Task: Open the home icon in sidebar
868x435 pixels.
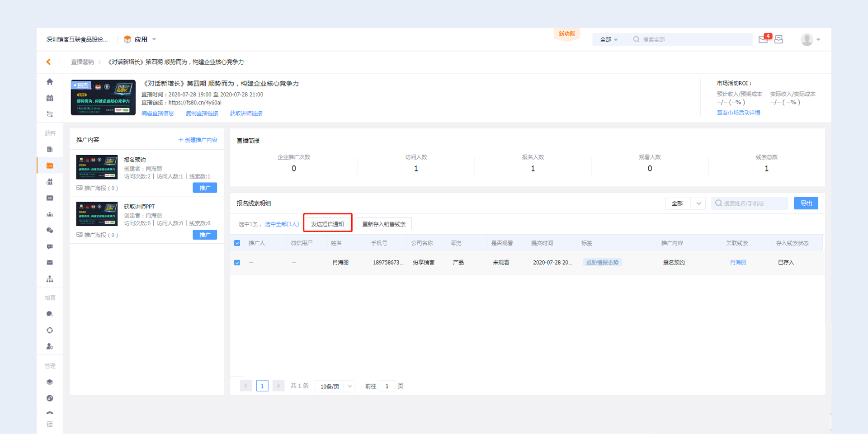Action: click(50, 82)
